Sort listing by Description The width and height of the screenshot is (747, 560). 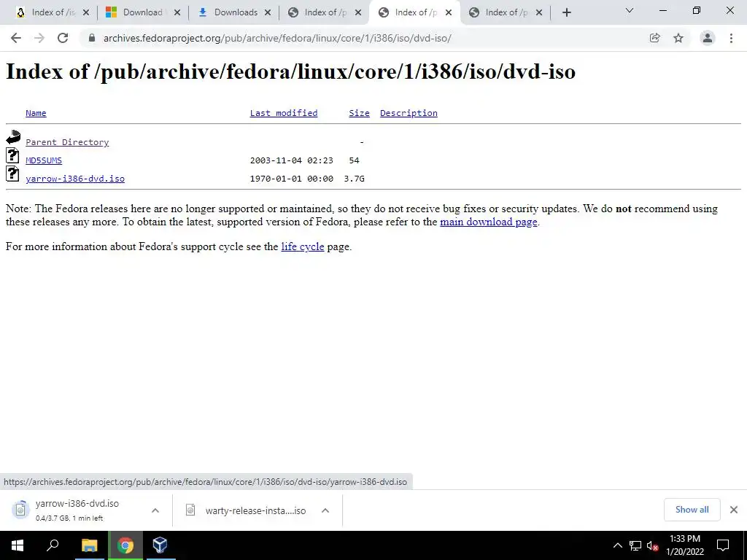pyautogui.click(x=409, y=113)
